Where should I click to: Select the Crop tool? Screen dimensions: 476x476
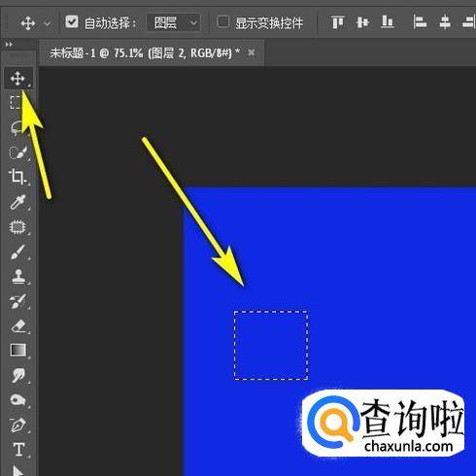pos(17,177)
